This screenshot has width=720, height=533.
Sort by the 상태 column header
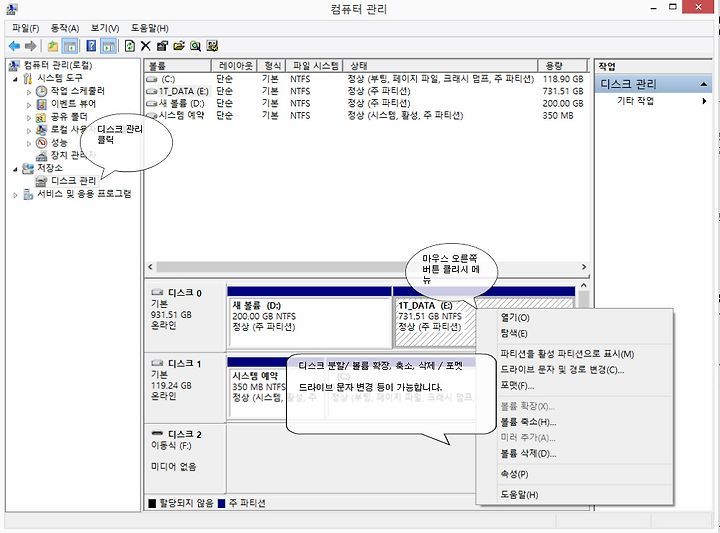point(440,66)
